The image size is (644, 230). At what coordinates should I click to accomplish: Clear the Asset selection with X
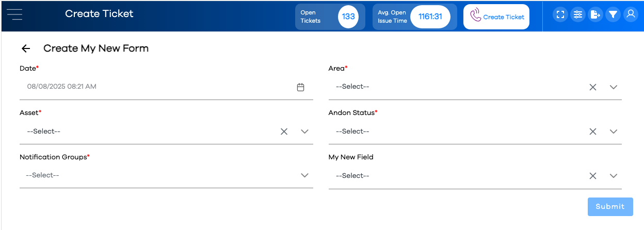(x=284, y=132)
